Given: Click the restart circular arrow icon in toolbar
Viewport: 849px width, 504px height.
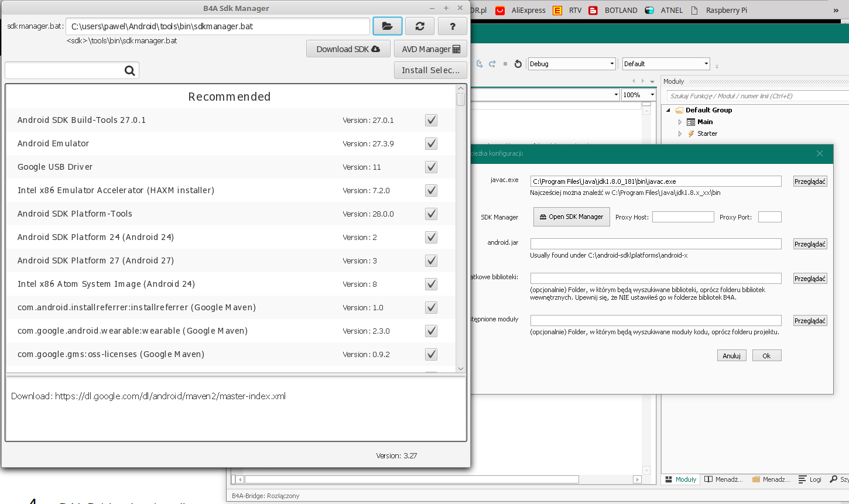Looking at the screenshot, I should (x=518, y=64).
